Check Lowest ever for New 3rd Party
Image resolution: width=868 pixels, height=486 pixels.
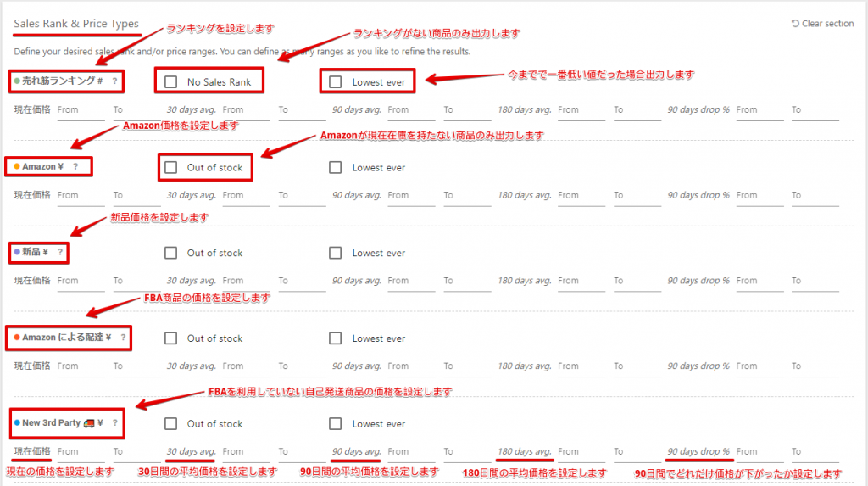click(336, 424)
